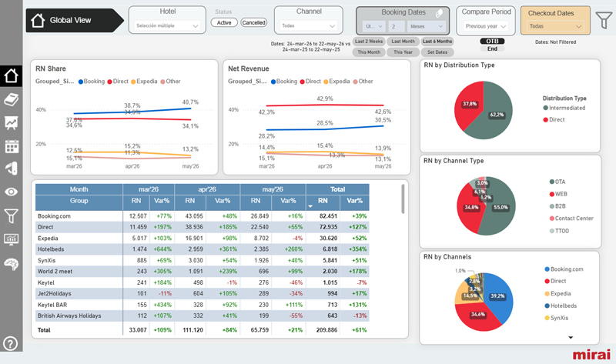This screenshot has width=616, height=364.
Task: Open the Checkout Dates Todas dropdown
Action: click(555, 26)
